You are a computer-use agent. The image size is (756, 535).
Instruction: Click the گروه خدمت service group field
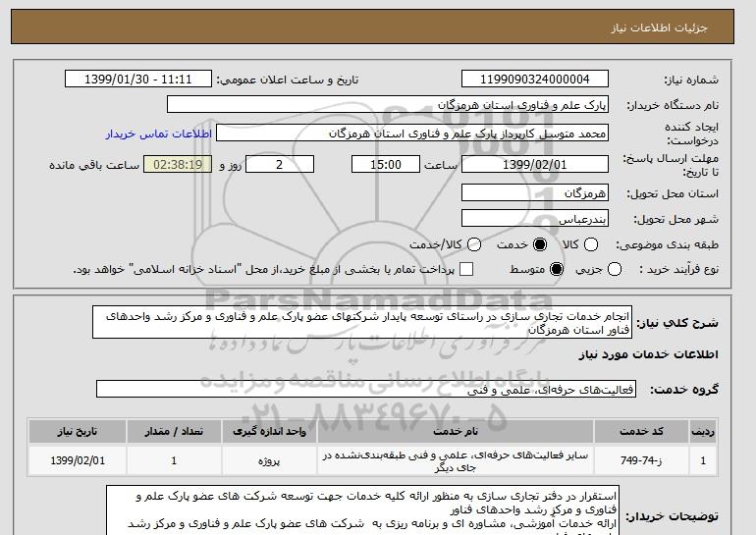click(366, 389)
